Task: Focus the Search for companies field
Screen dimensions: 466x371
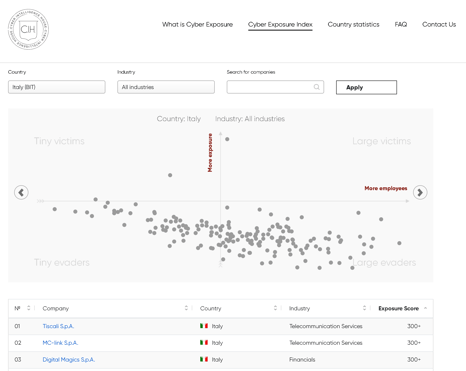Action: pyautogui.click(x=275, y=87)
